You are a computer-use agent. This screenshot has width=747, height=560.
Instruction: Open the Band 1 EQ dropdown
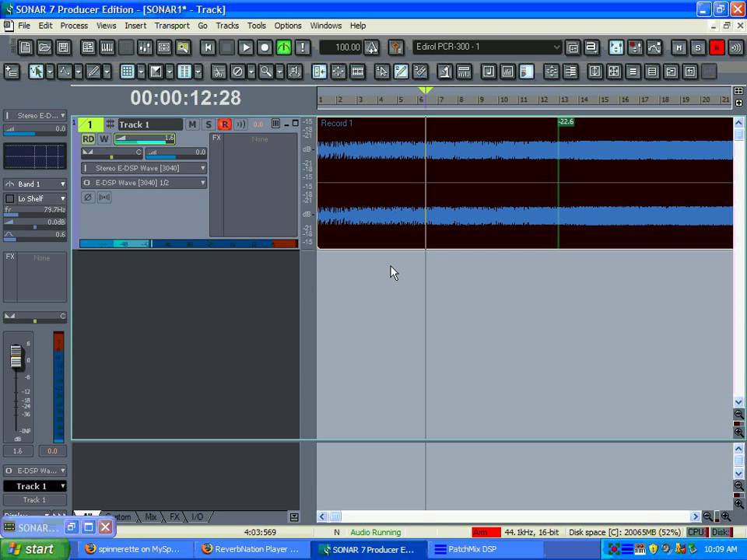[35, 184]
